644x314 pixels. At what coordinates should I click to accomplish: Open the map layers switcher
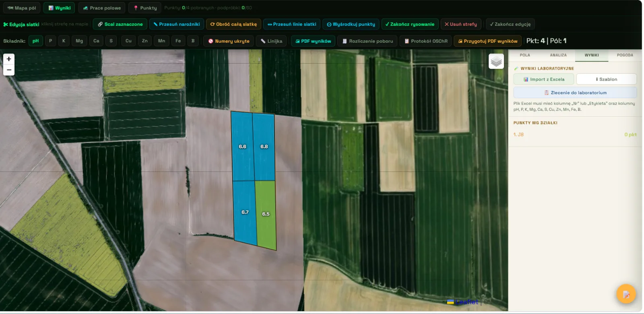pyautogui.click(x=496, y=61)
